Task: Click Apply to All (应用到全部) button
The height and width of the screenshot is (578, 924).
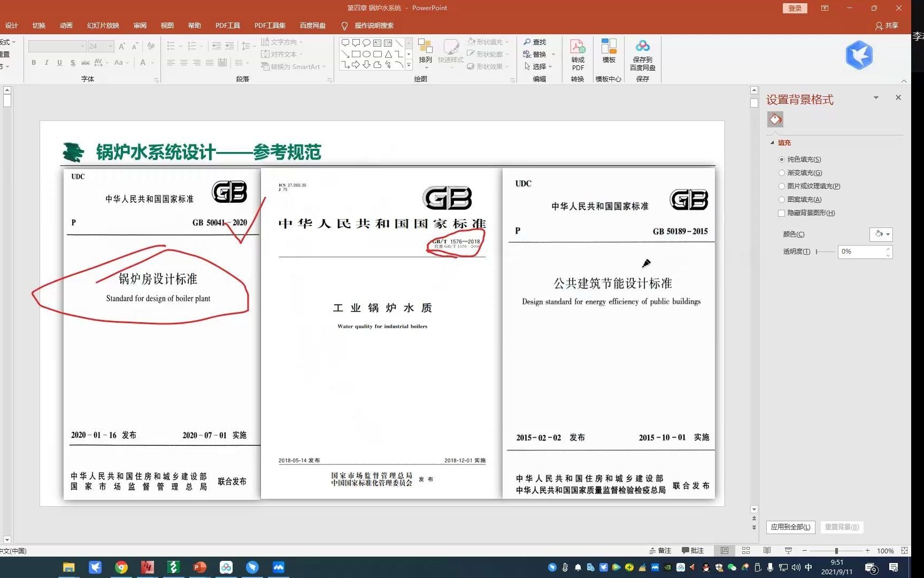Action: pos(790,527)
